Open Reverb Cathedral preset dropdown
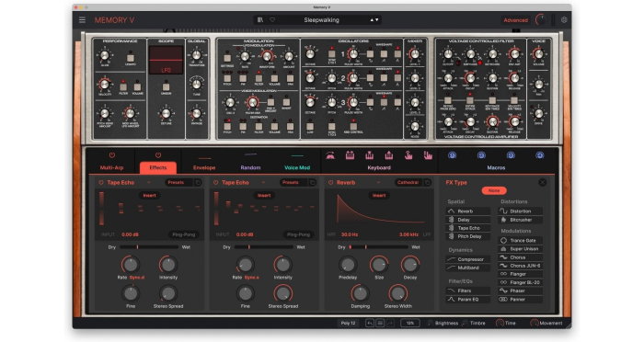This screenshot has width=644, height=342. [408, 182]
